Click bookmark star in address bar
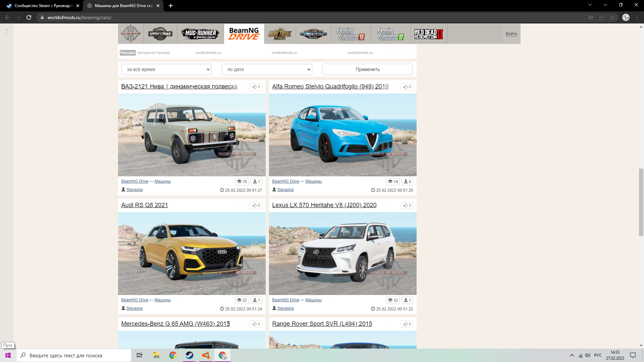644x362 pixels. (x=612, y=17)
